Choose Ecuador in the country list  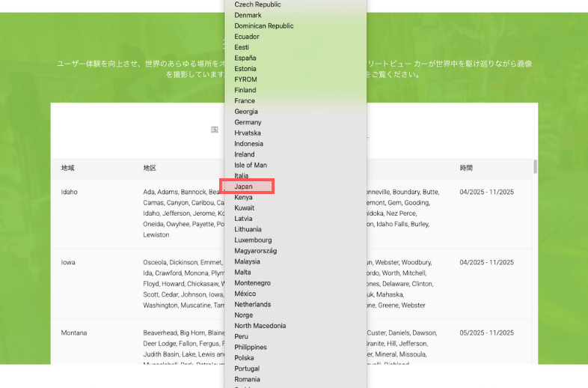[247, 36]
